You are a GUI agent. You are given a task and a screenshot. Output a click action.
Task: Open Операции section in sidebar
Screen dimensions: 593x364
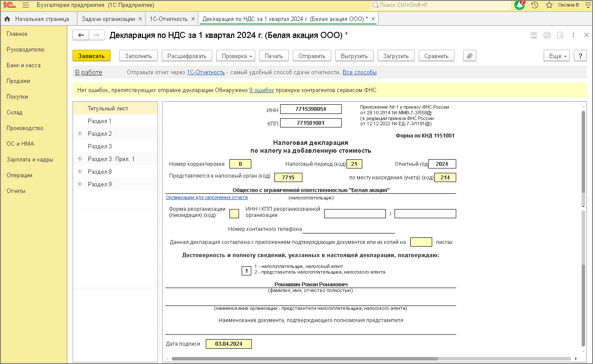pos(19,175)
